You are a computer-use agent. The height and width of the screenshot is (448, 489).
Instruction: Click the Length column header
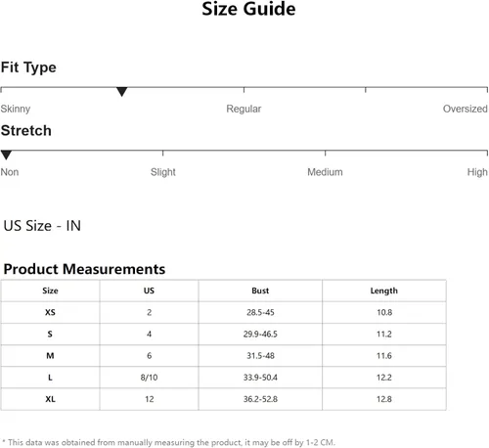coord(384,291)
